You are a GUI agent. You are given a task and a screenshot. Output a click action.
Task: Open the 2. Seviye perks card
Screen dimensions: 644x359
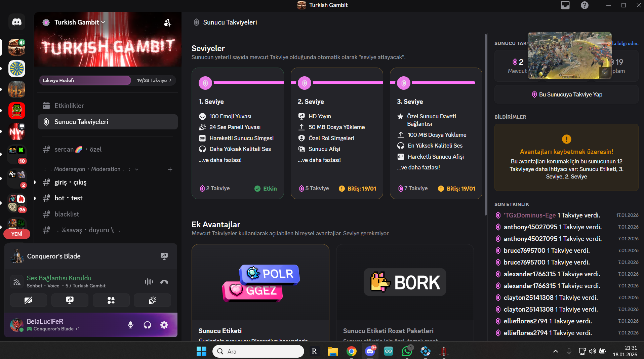click(x=337, y=133)
